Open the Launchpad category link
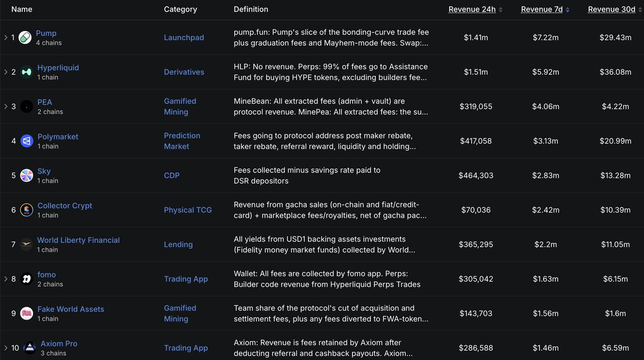The image size is (644, 360). (x=184, y=38)
